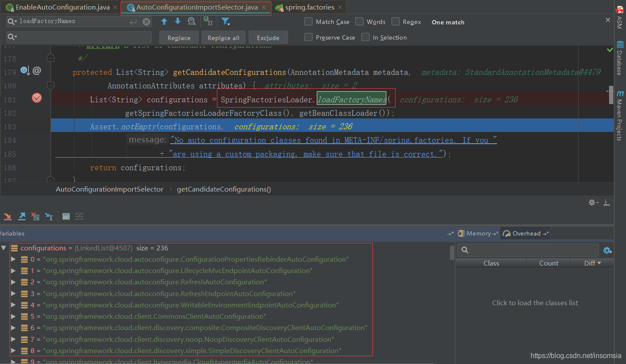Viewport: 626px width, 364px height.
Task: Click the override gutter icon on line 179
Action: [x=24, y=71]
